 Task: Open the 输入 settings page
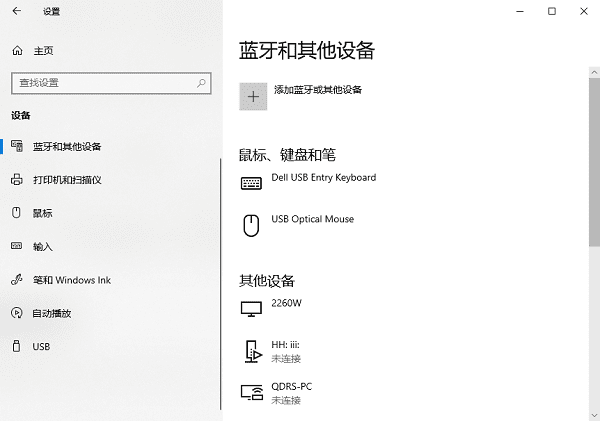[x=42, y=246]
